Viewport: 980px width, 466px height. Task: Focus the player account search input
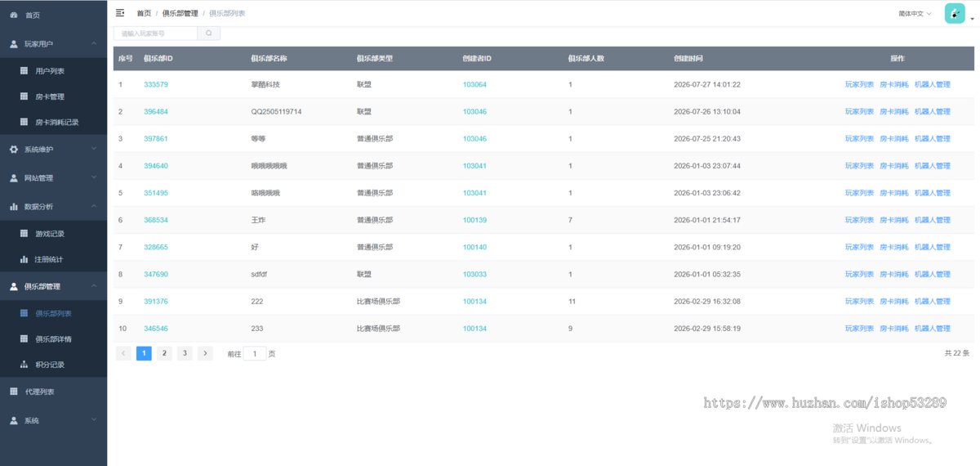(x=155, y=34)
